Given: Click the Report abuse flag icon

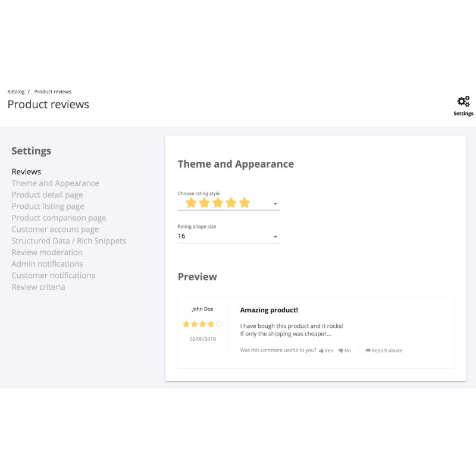Looking at the screenshot, I should tap(368, 351).
